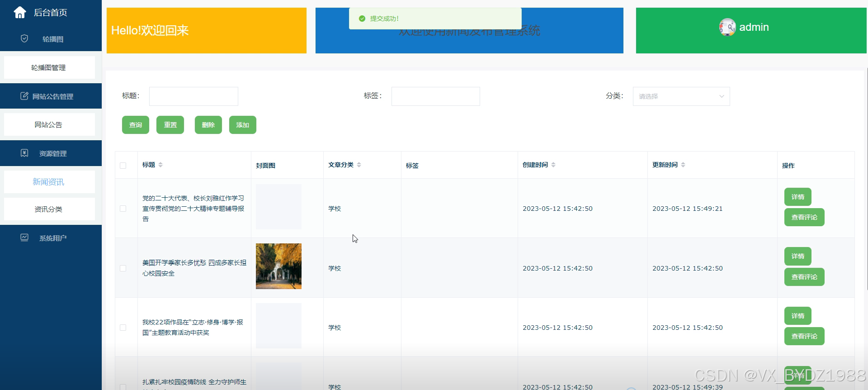Click the sort arrows on 文章分类 column
The image size is (868, 390).
pos(359,165)
